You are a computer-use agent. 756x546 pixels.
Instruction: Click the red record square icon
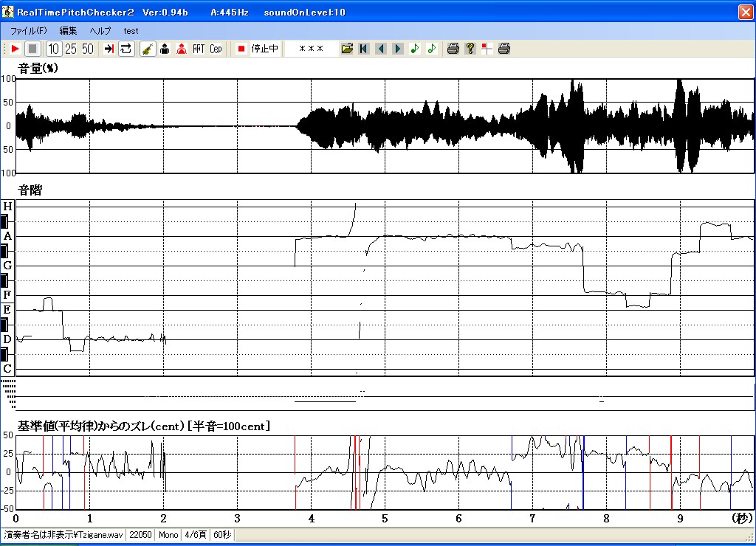point(241,49)
